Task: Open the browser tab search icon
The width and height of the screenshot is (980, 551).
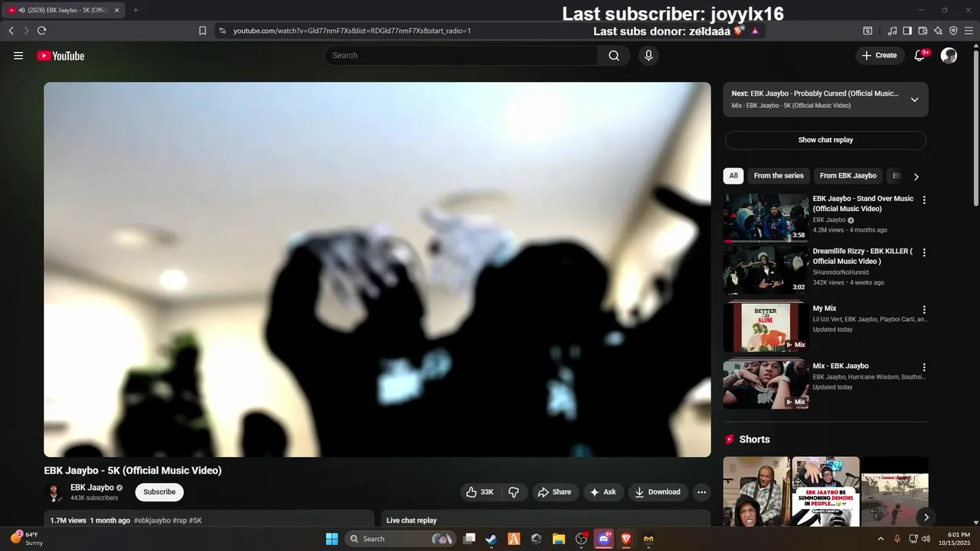Action: pos(867,31)
